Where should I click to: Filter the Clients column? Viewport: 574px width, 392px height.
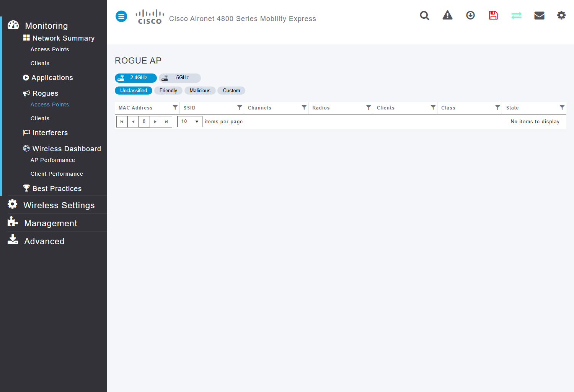(x=433, y=108)
